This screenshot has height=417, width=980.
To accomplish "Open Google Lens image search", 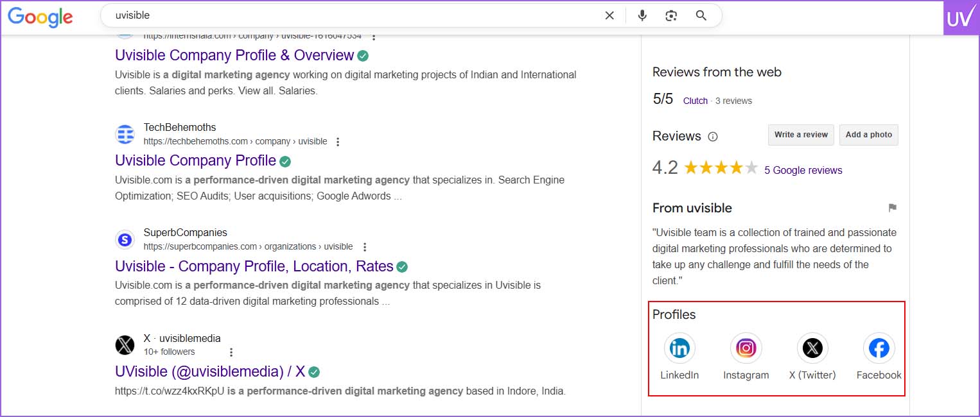I will coord(671,15).
